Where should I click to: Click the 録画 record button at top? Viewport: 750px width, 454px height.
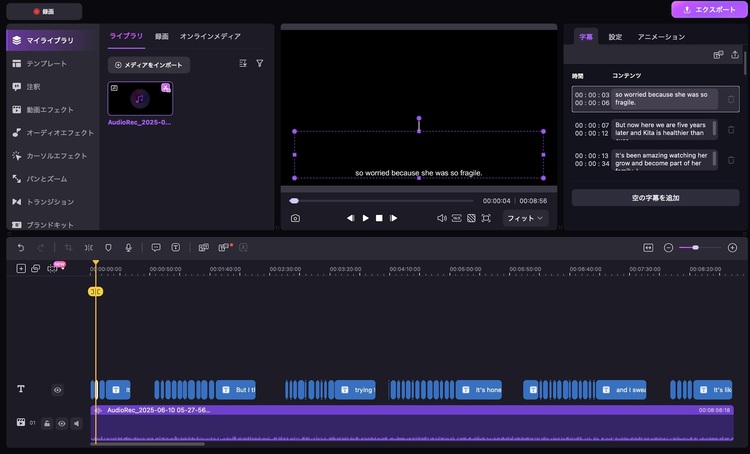coord(44,11)
